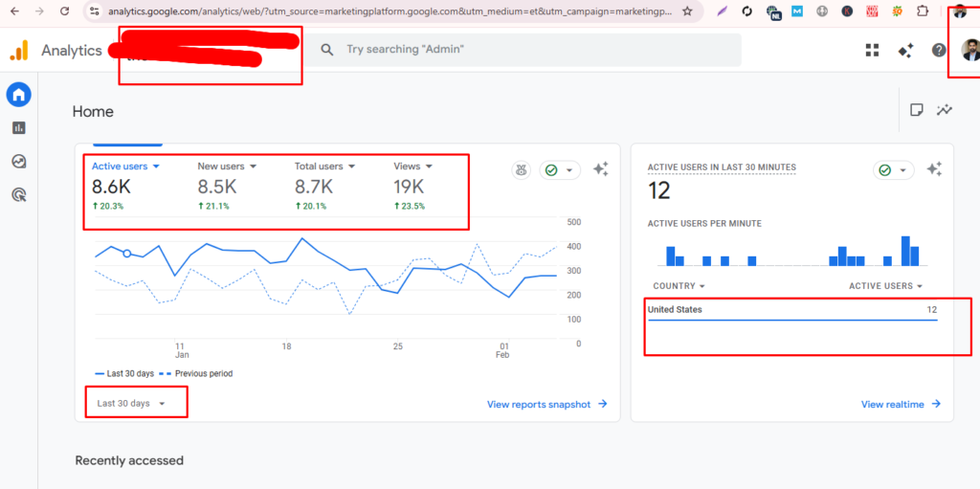Expand the COUNTRY dimension dropdown
This screenshot has height=489, width=980.
click(679, 286)
